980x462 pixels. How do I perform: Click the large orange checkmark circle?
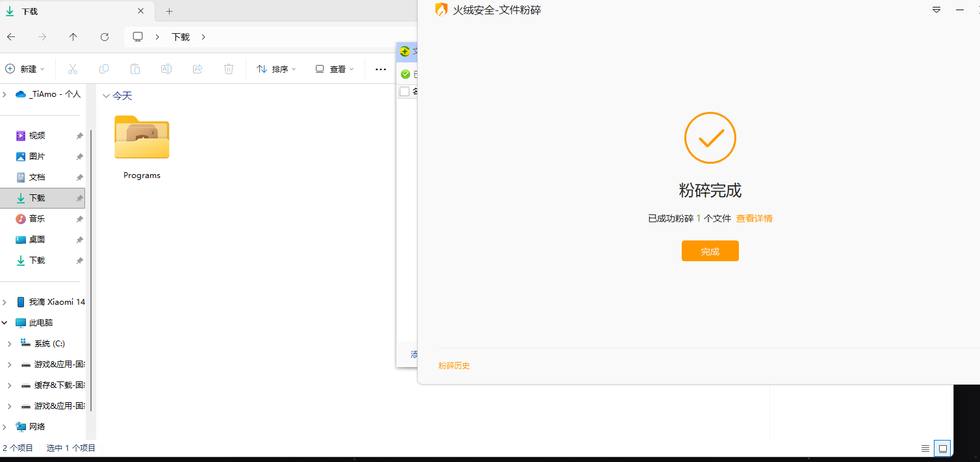coord(710,138)
